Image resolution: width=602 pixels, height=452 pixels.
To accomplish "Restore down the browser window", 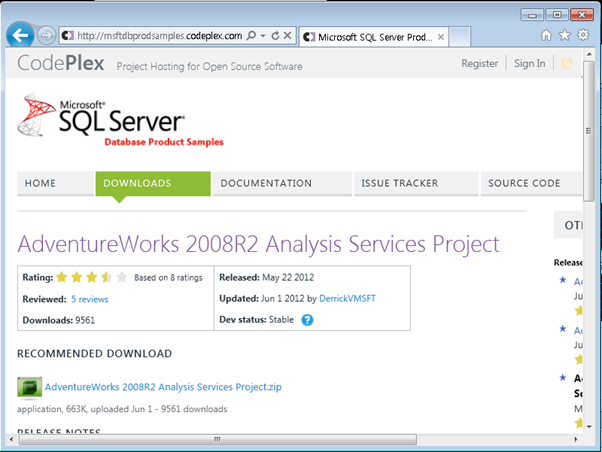I will coord(557,15).
